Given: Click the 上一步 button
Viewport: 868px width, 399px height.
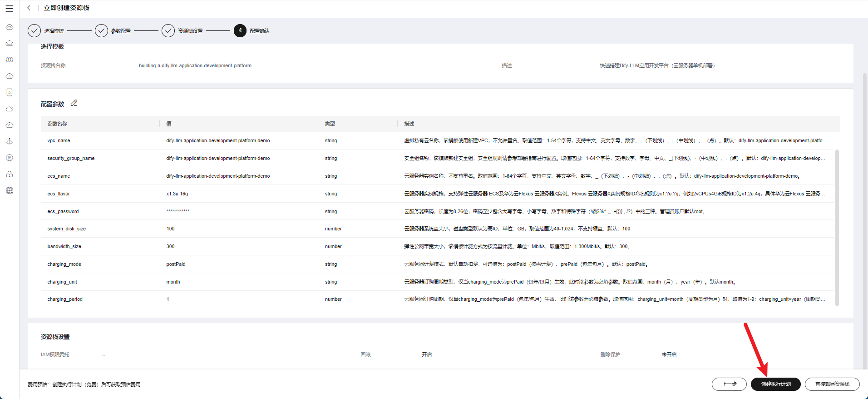Looking at the screenshot, I should pyautogui.click(x=729, y=384).
